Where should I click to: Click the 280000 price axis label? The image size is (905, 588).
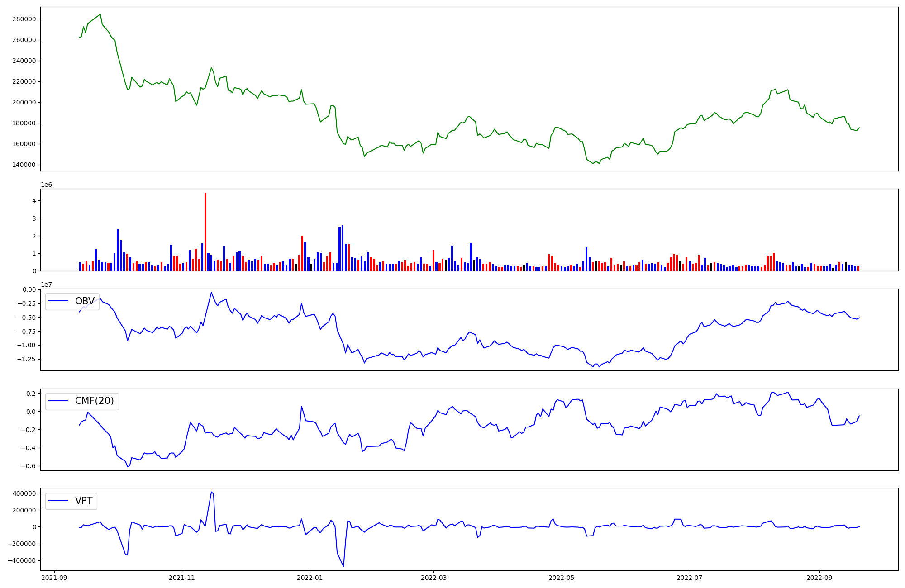[x=24, y=19]
